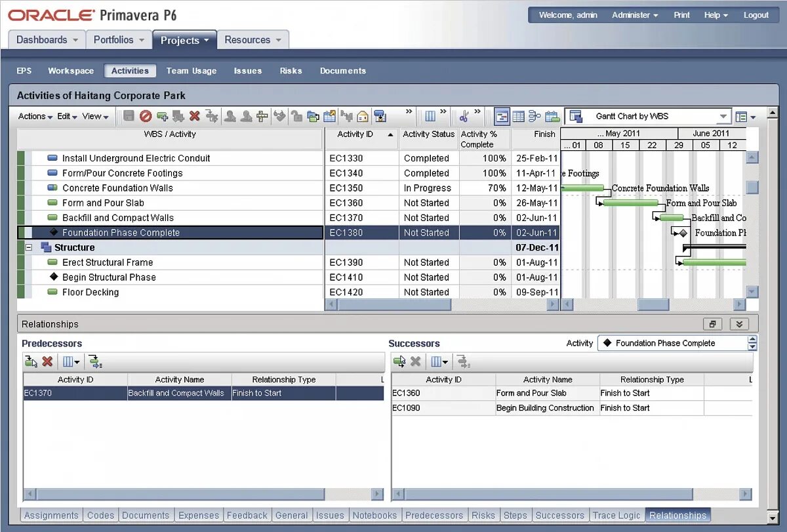787x532 pixels.
Task: Add a new activity with green plus icon
Action: pyautogui.click(x=162, y=116)
